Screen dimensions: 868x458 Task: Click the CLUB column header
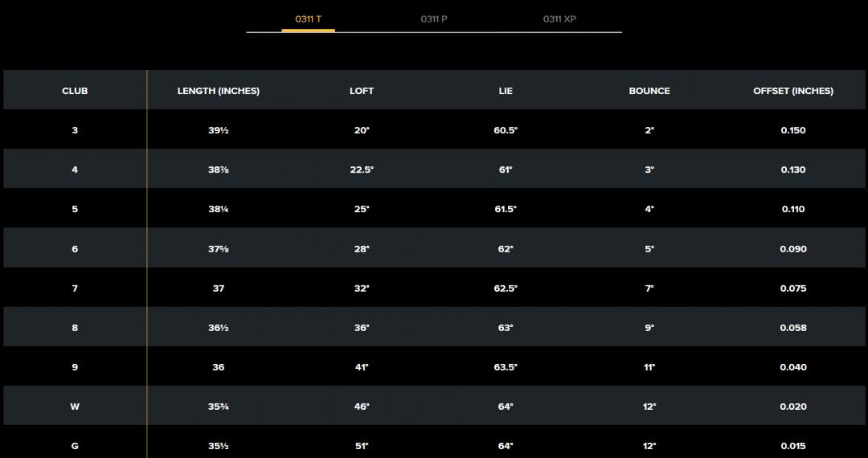tap(75, 91)
